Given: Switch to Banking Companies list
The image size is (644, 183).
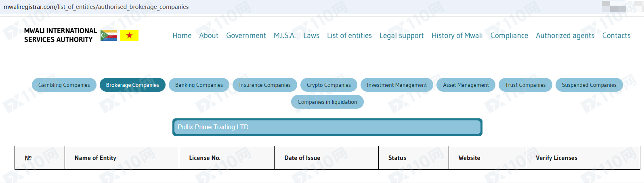Looking at the screenshot, I should (199, 85).
